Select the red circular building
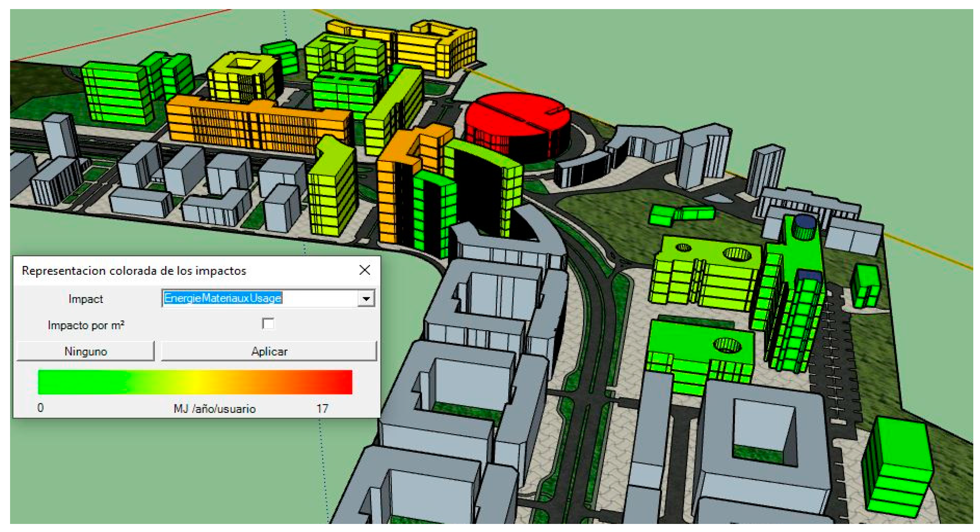This screenshot has width=980, height=532. point(517,122)
